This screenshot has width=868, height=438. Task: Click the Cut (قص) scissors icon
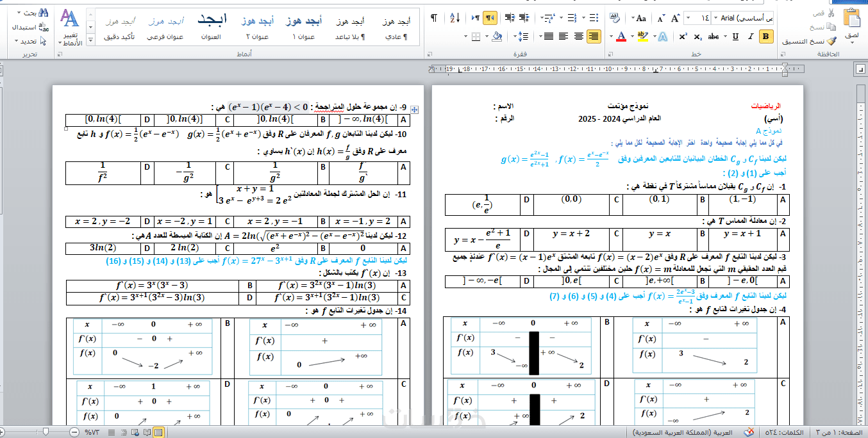click(830, 13)
